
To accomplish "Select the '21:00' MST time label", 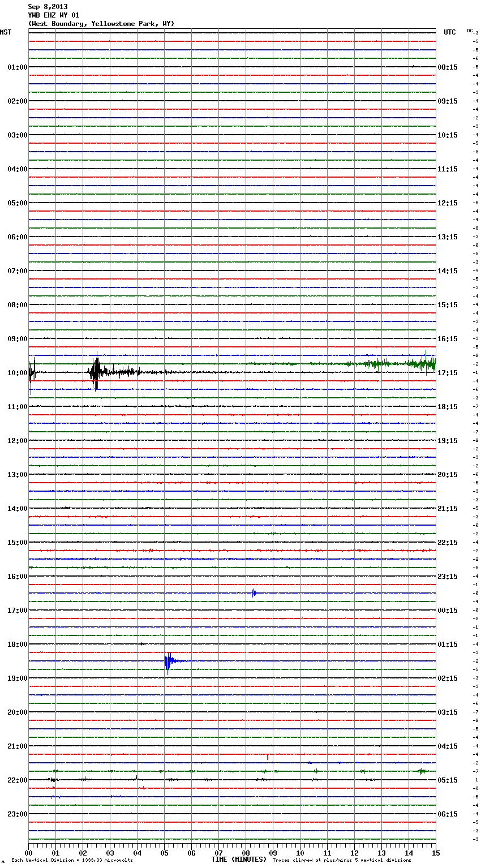I will pyautogui.click(x=17, y=746).
